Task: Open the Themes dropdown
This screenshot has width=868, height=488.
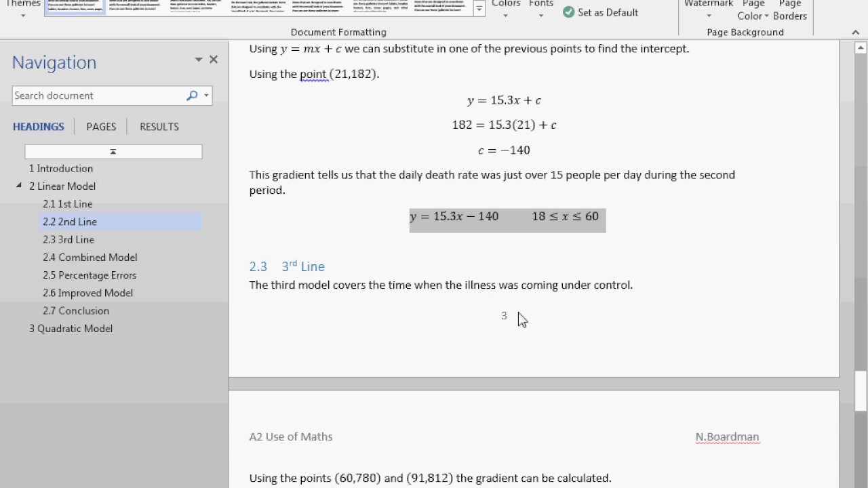Action: click(23, 8)
